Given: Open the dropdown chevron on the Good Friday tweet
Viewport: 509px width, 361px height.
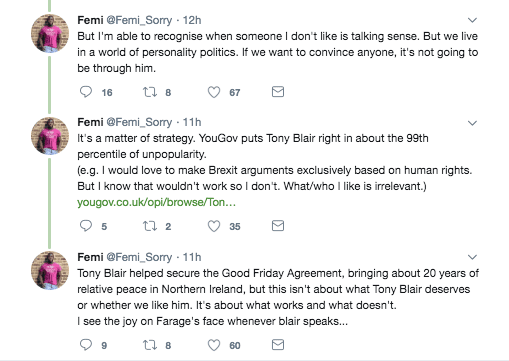Looking at the screenshot, I should point(472,257).
